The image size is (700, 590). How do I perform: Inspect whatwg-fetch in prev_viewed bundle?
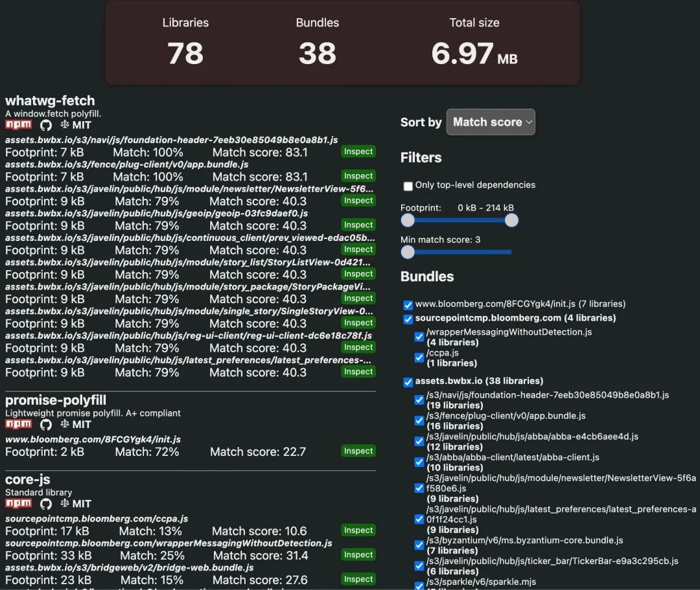coord(358,250)
